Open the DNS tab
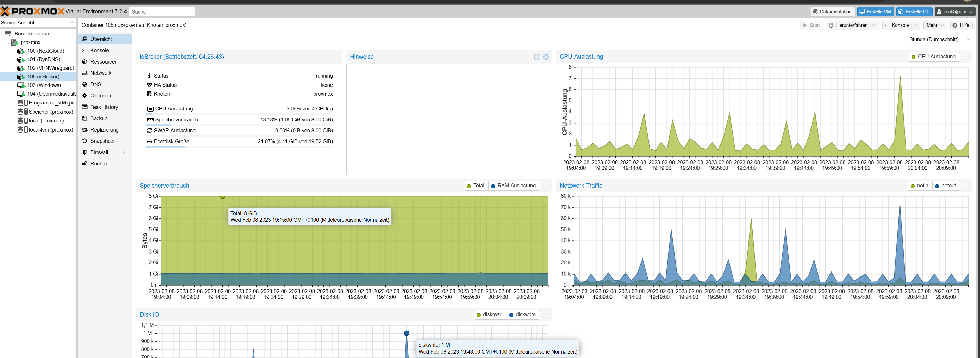This screenshot has height=358, width=980. pos(105,84)
